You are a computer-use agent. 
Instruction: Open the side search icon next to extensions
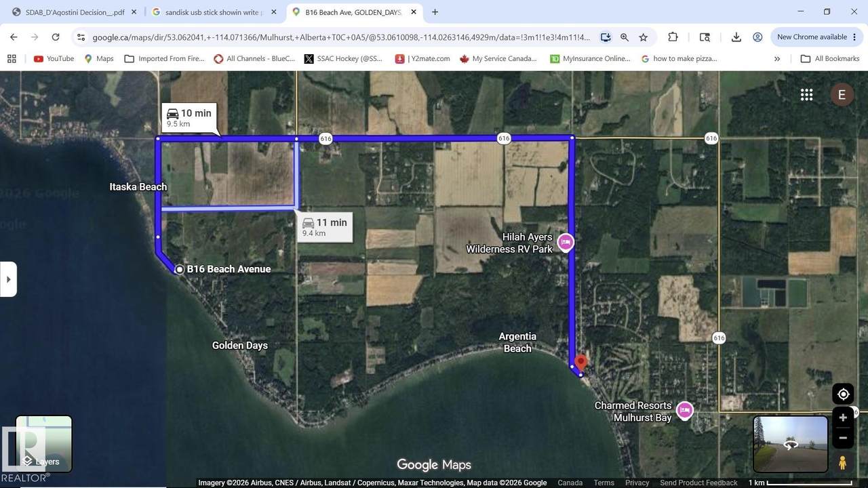705,37
